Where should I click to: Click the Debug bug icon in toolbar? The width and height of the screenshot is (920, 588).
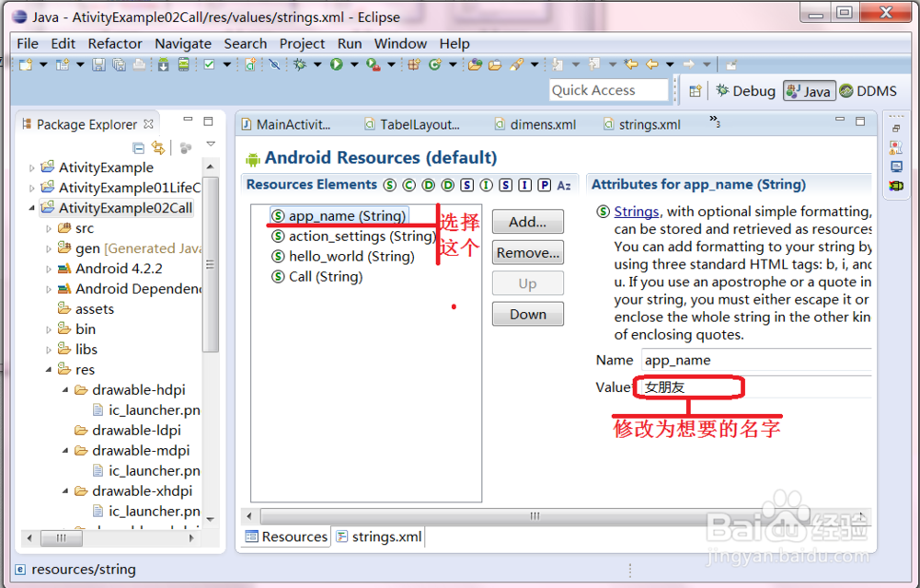pos(300,64)
